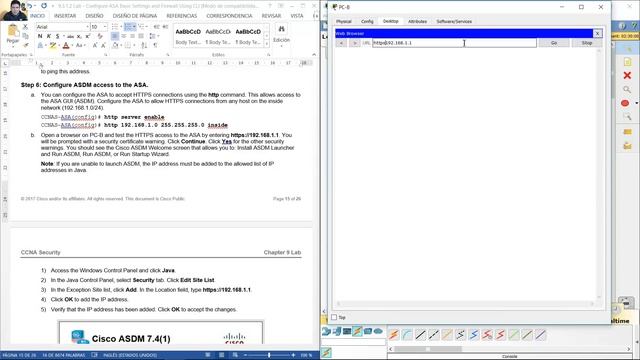
Task: Select the Network Devices category icon
Action: (326, 331)
